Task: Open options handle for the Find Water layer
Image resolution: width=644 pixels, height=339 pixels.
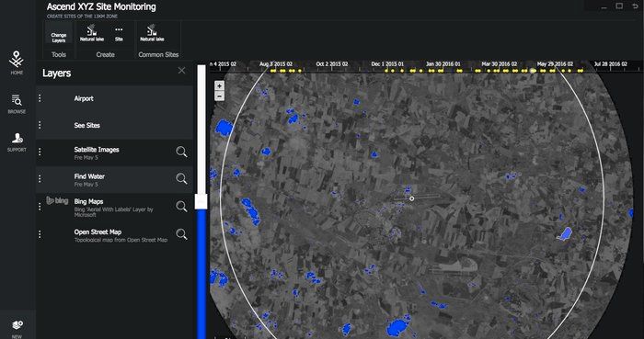Action: (40, 179)
